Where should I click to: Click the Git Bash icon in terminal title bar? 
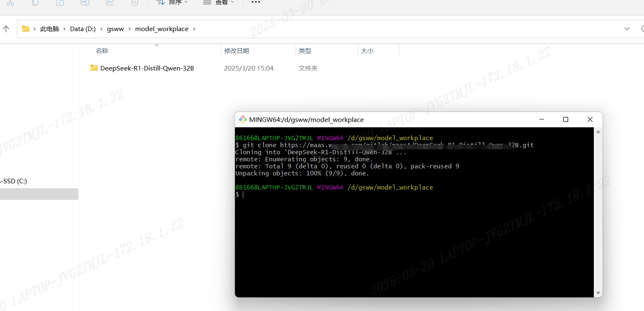click(243, 119)
